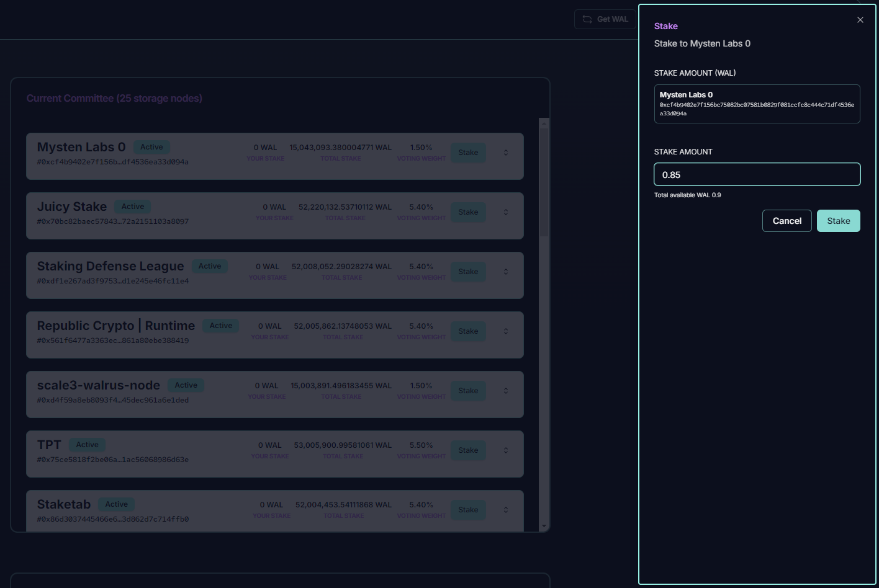This screenshot has width=879, height=588.
Task: Expand the Juicy Stake node details
Action: tap(506, 212)
